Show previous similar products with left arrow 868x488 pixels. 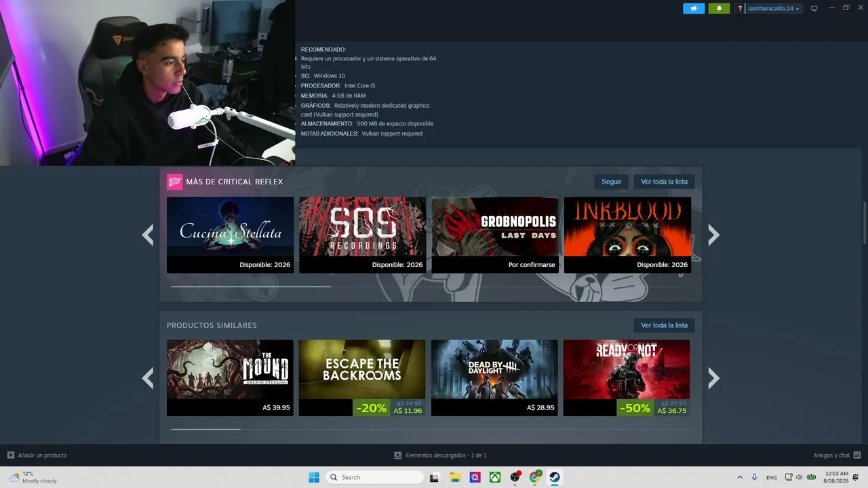[x=148, y=378]
